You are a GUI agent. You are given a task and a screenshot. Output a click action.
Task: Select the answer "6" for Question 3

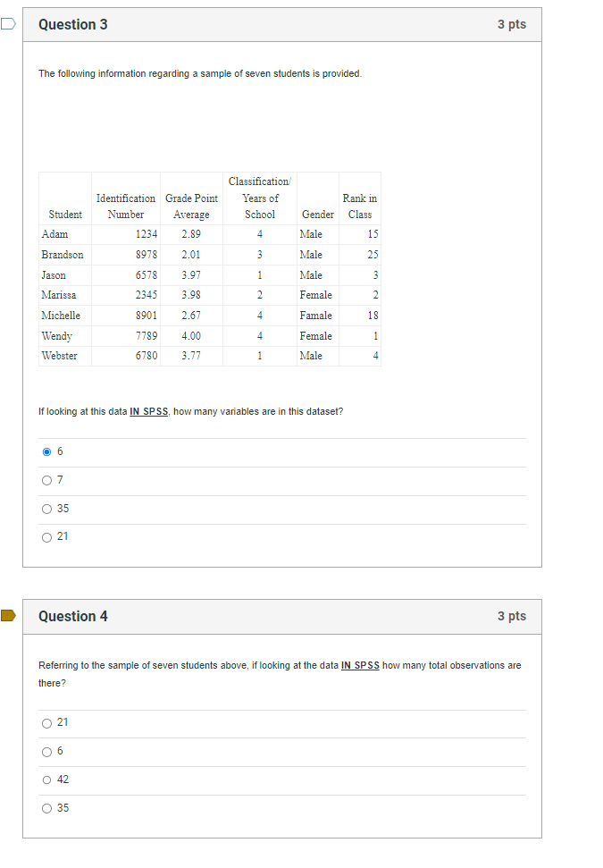pos(47,451)
